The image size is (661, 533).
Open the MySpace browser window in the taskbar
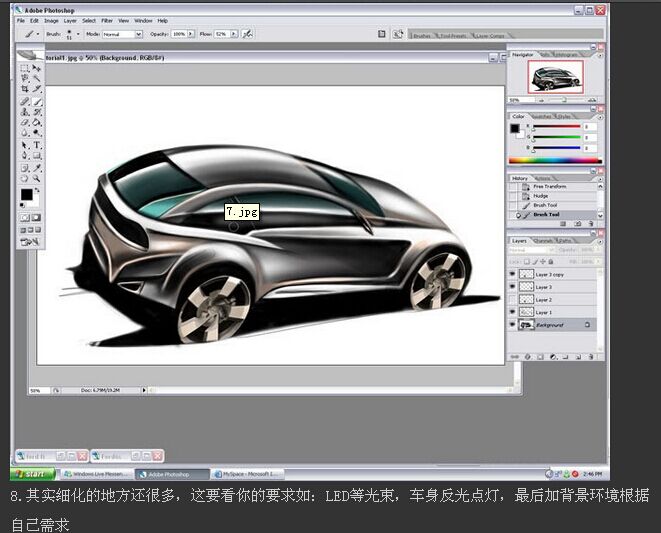point(247,474)
